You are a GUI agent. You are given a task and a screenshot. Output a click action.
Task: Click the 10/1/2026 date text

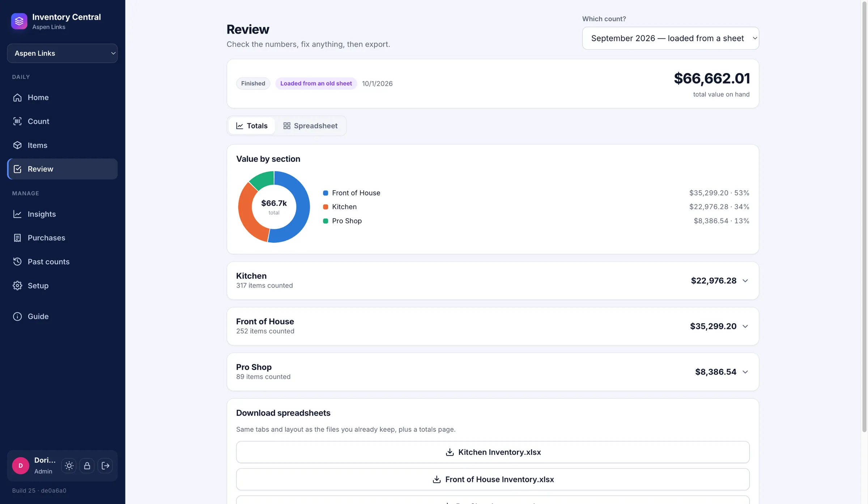(x=377, y=84)
